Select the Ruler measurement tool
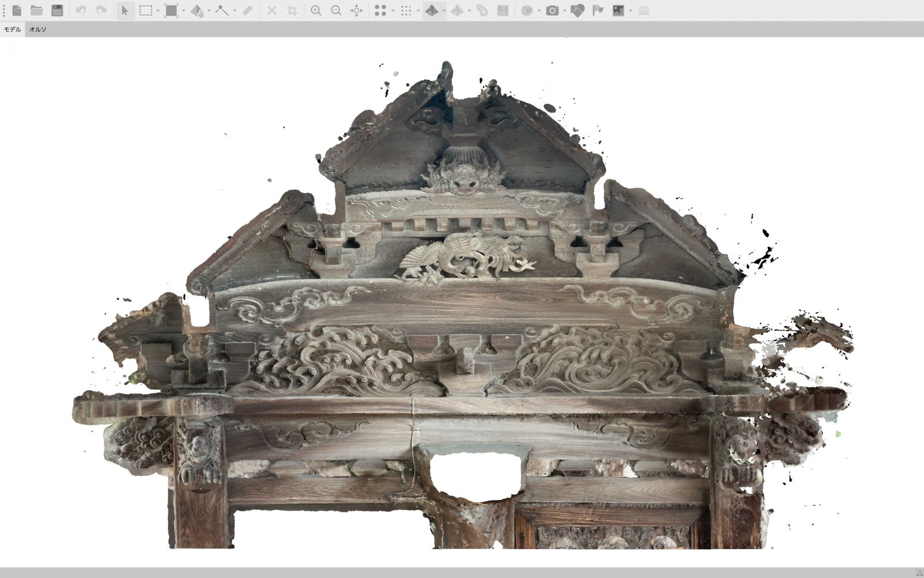 coord(248,10)
